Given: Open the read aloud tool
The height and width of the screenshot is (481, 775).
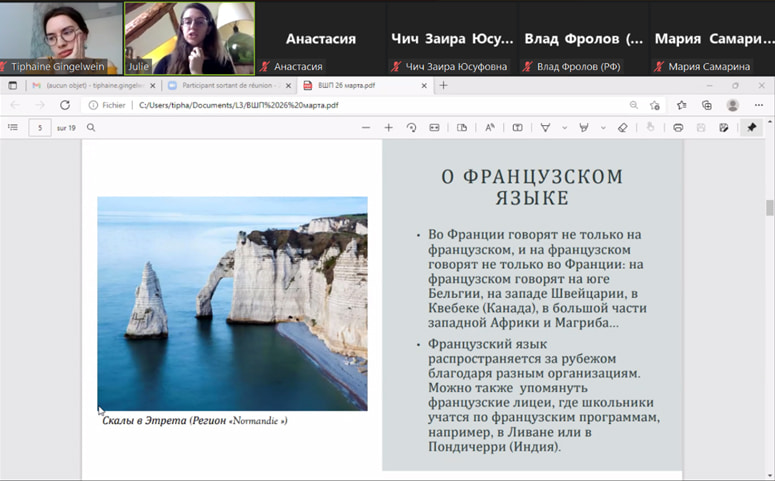Looking at the screenshot, I should tap(490, 128).
